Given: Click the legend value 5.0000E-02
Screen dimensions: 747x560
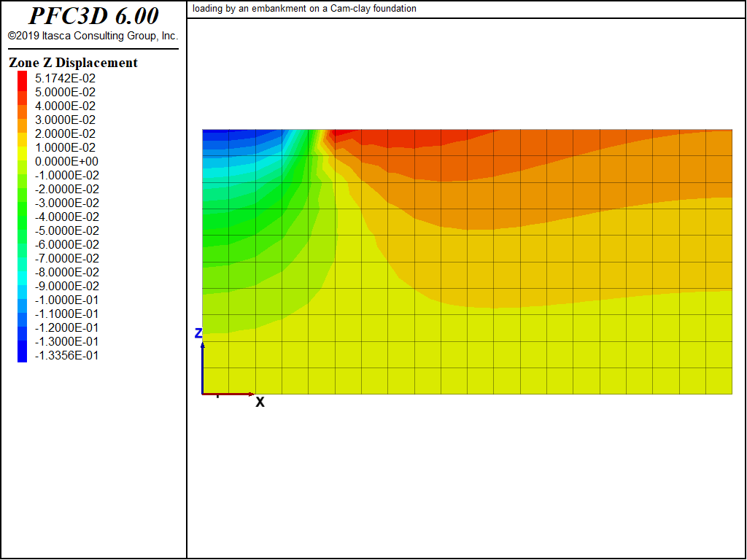Looking at the screenshot, I should (x=65, y=92).
